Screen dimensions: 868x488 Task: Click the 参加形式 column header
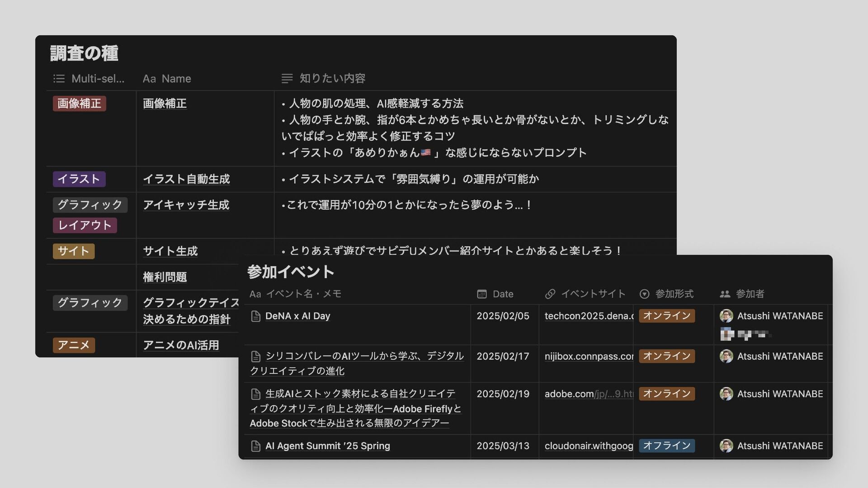pyautogui.click(x=674, y=294)
